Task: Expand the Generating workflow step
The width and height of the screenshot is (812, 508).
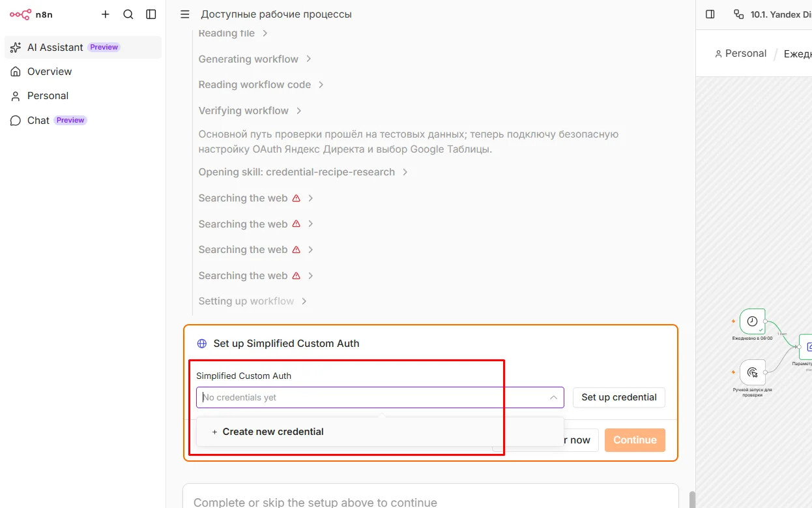Action: pyautogui.click(x=255, y=59)
